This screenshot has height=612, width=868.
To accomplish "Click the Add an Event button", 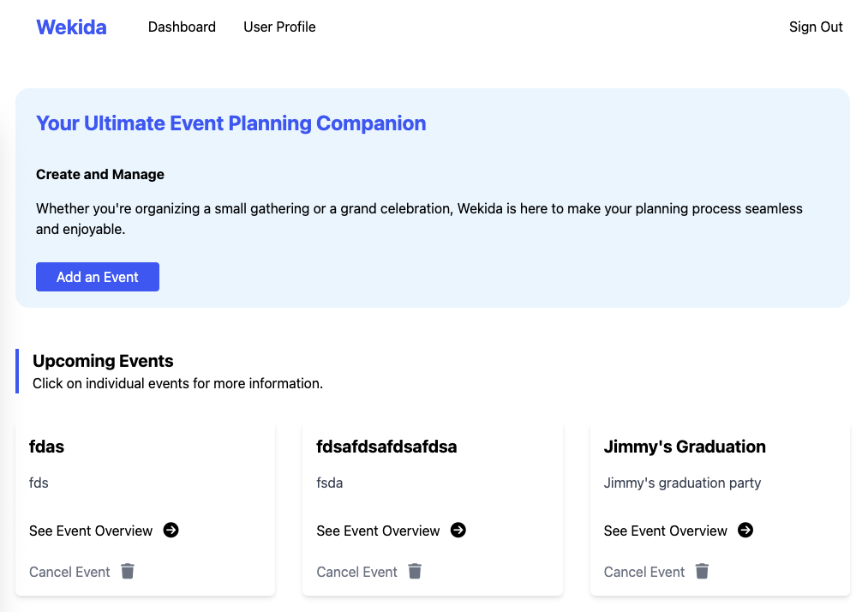I will coord(98,277).
